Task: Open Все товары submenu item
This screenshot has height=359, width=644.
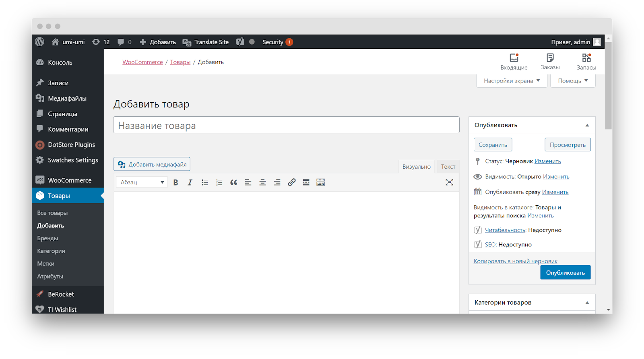Action: 52,213
